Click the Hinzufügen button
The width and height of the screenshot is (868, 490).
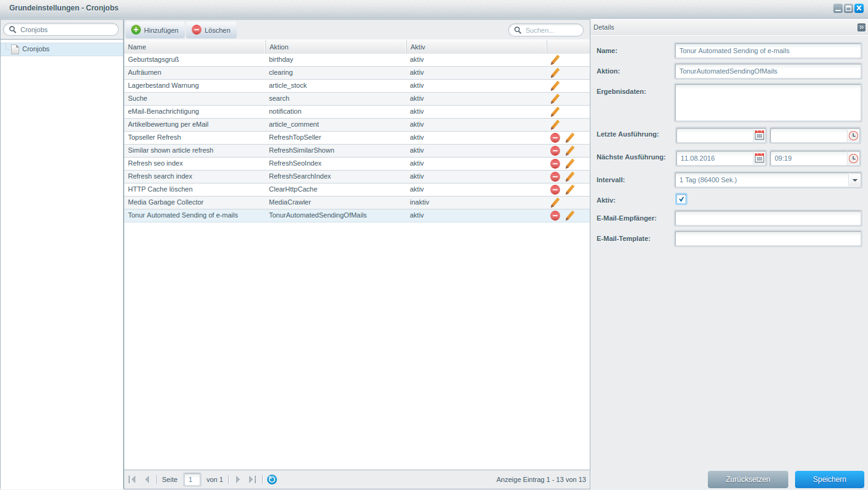[155, 30]
